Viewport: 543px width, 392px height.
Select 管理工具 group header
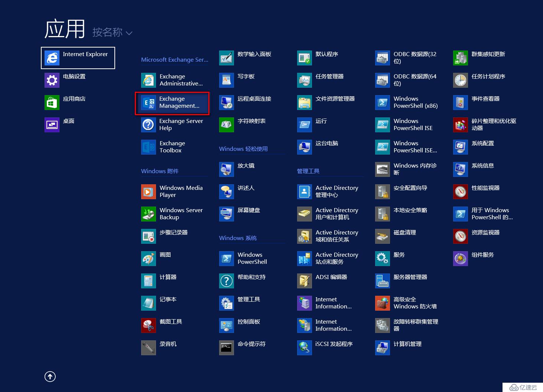pyautogui.click(x=308, y=171)
